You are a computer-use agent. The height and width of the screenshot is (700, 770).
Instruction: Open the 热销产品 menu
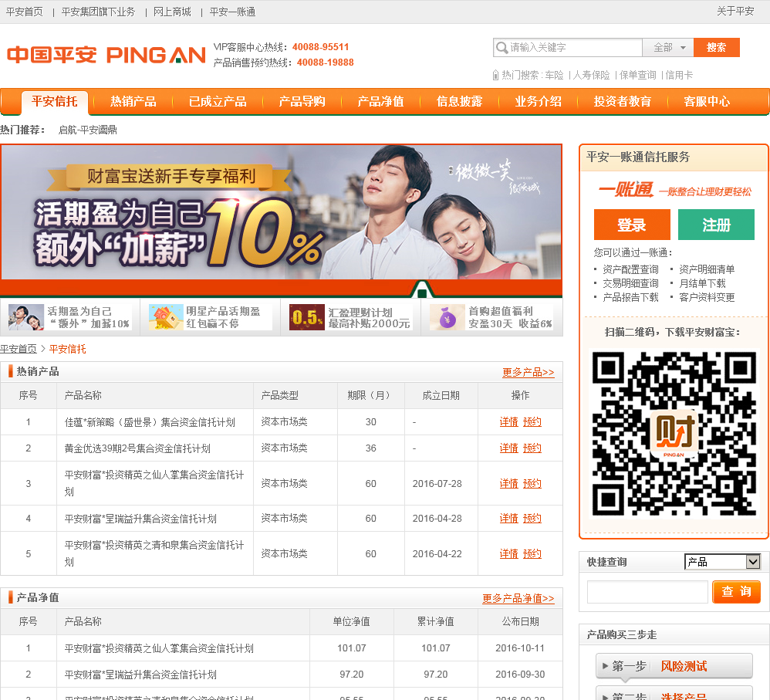133,102
